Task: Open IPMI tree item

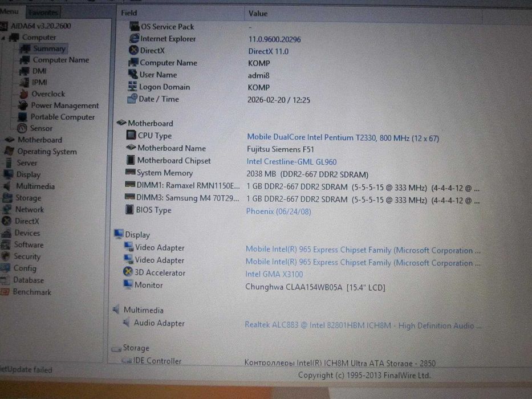Action: point(39,83)
